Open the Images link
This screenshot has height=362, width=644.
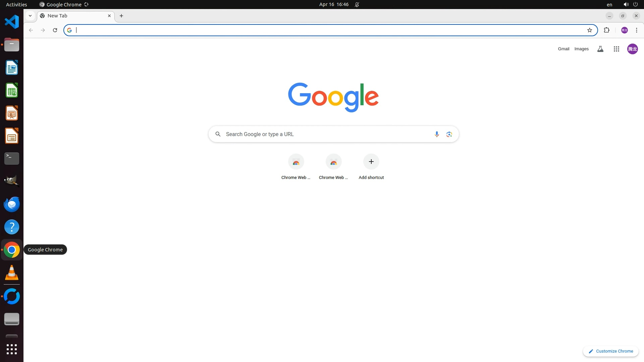point(581,49)
